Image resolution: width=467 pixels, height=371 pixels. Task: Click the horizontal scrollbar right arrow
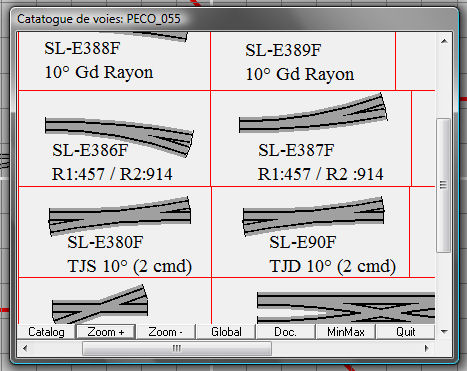(x=427, y=348)
